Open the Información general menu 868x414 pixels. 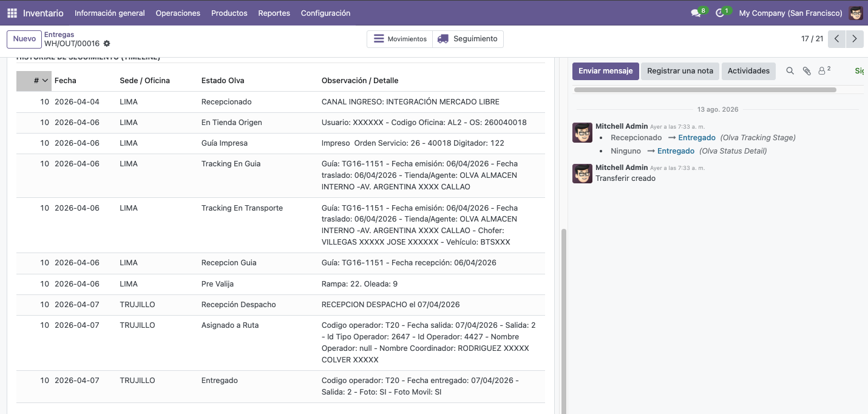[x=110, y=13]
